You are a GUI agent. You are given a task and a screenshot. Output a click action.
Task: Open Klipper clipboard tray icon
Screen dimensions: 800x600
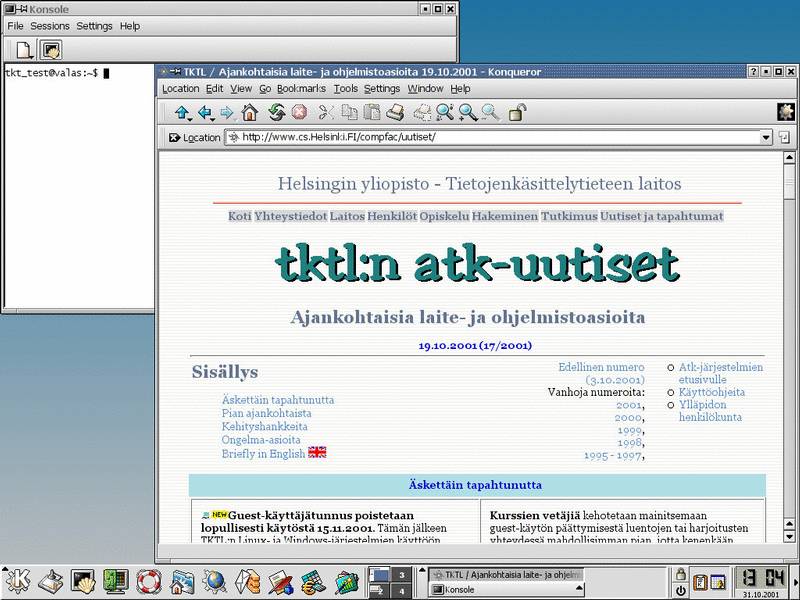tap(700, 582)
